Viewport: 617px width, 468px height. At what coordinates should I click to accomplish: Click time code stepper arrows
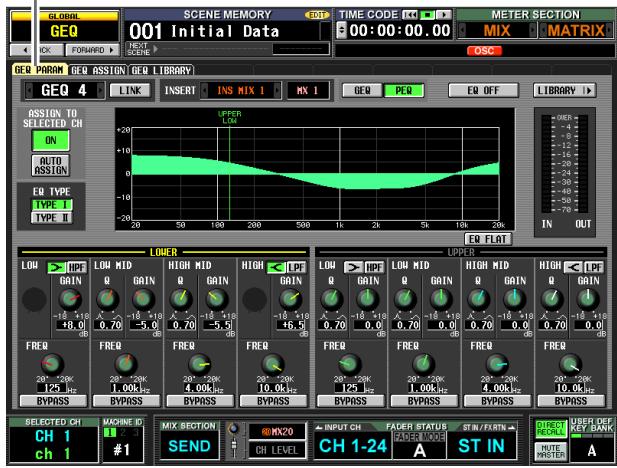pyautogui.click(x=342, y=31)
